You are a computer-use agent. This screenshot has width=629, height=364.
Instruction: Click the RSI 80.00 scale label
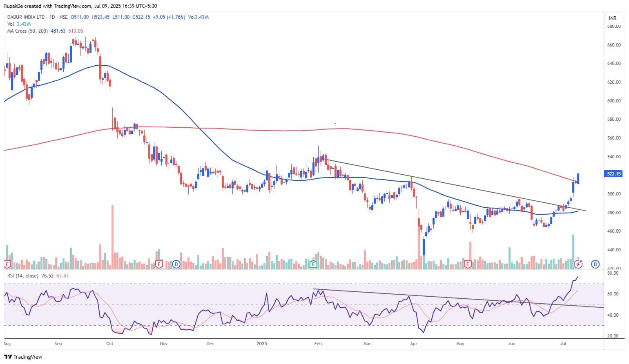click(613, 273)
